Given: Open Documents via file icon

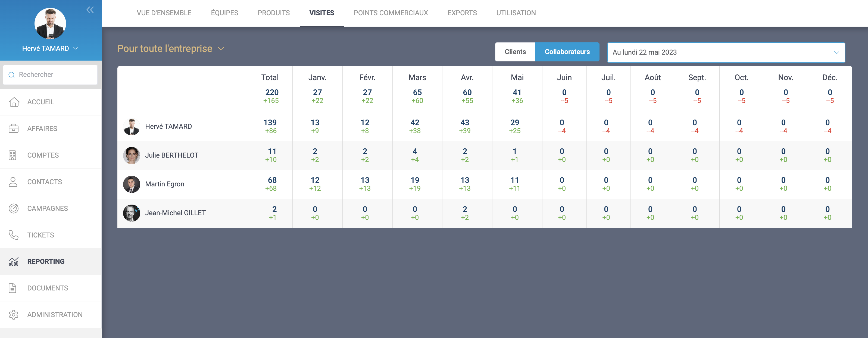Looking at the screenshot, I should pyautogui.click(x=13, y=288).
